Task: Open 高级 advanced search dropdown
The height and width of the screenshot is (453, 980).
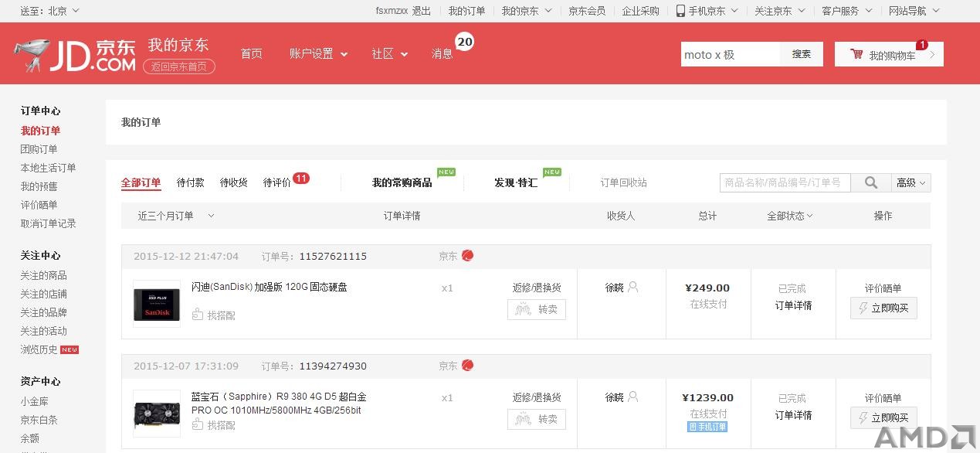Action: point(911,182)
